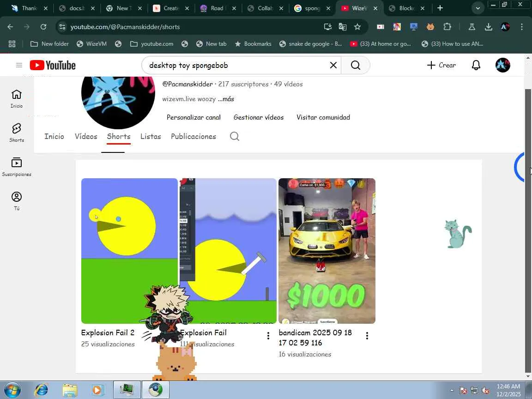Open the bookmarks bar apps grid icon
Image resolution: width=532 pixels, height=399 pixels.
pyautogui.click(x=12, y=44)
